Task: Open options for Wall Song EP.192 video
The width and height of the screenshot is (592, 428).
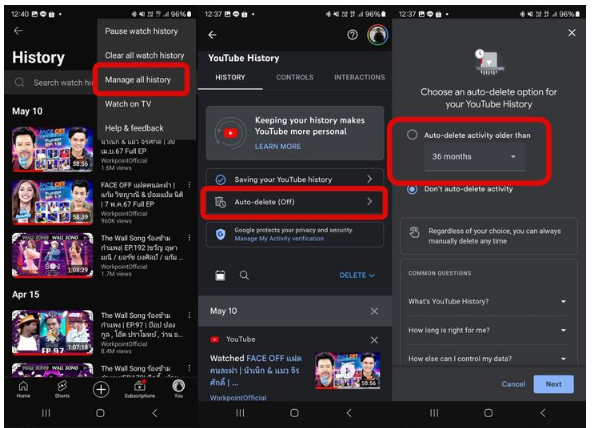Action: tap(189, 238)
